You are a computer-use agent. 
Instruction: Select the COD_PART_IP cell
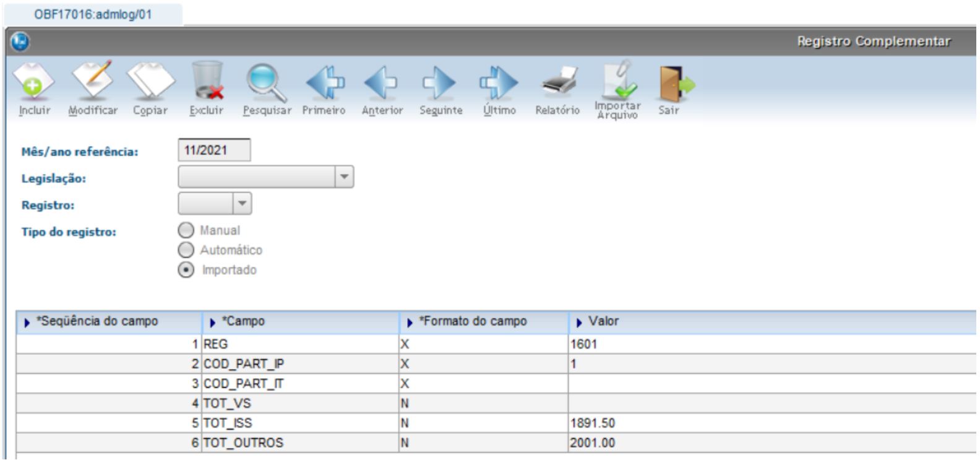[301, 364]
